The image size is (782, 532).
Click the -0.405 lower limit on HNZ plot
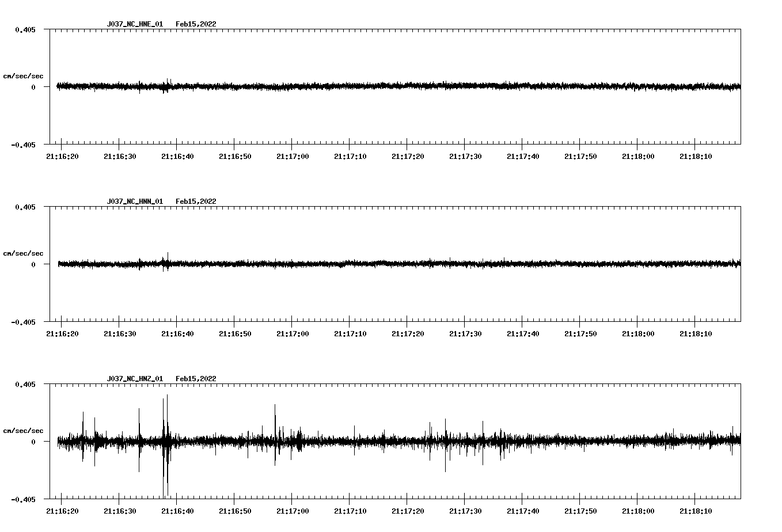coord(23,499)
